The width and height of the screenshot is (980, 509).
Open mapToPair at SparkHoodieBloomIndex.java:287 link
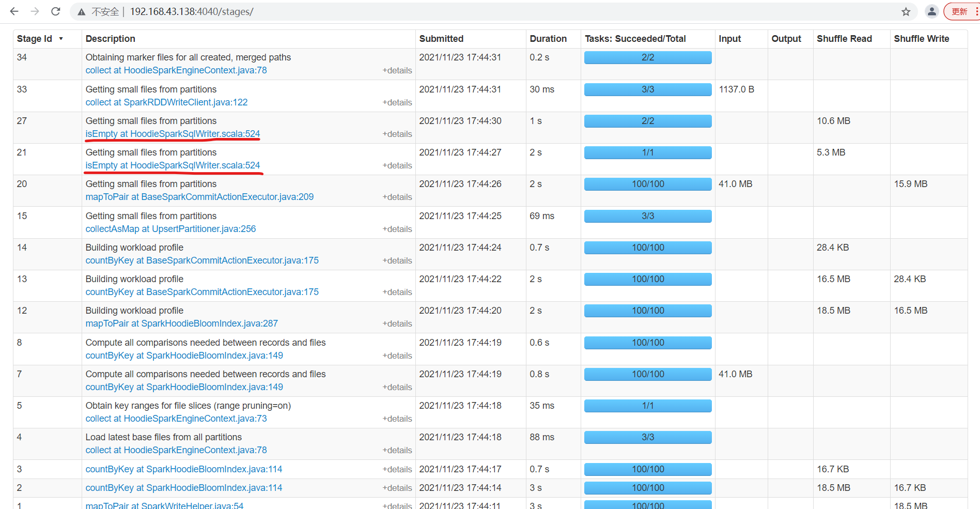coord(181,323)
